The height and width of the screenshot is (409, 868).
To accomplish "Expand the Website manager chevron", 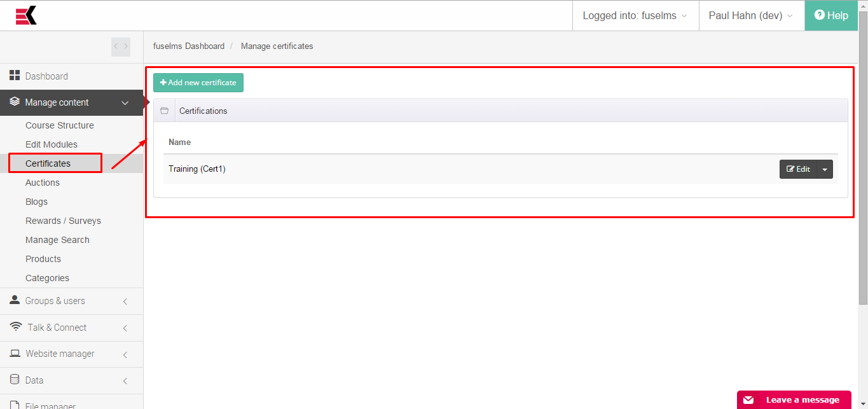I will tap(125, 354).
